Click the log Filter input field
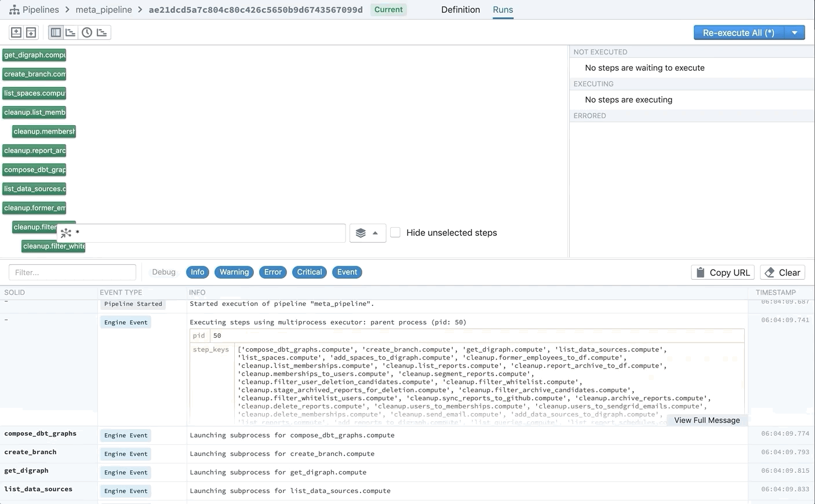The image size is (815, 504). 72,272
